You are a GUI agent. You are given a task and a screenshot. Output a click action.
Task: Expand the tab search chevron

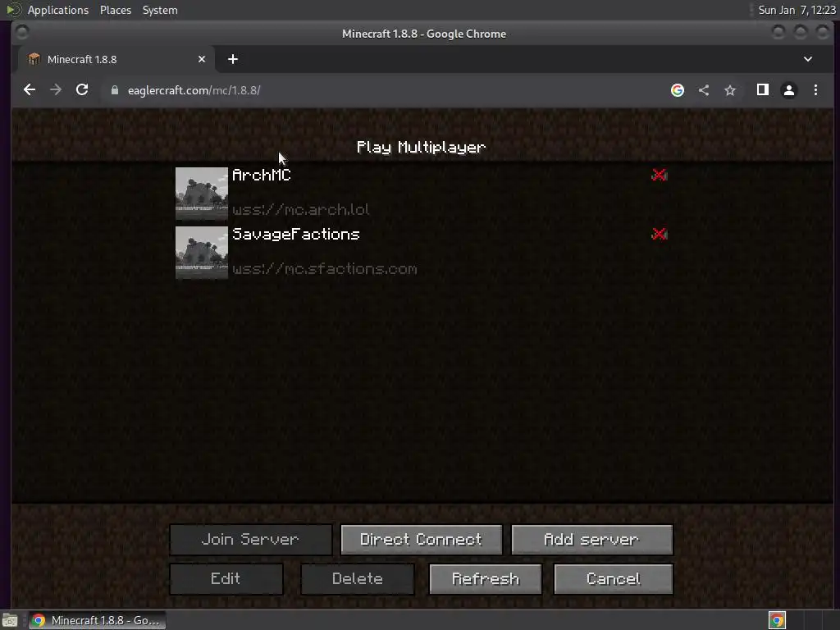[x=808, y=59]
